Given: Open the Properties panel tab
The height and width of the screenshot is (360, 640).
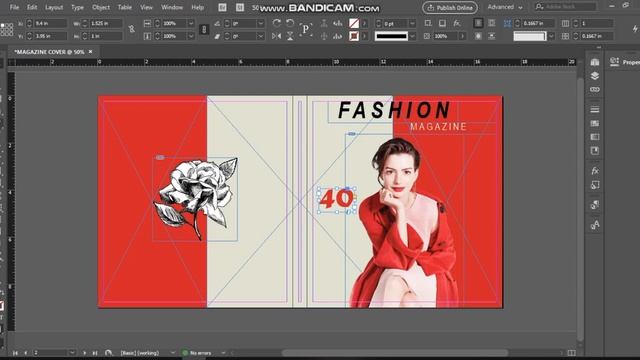Looking at the screenshot, I should coord(625,62).
